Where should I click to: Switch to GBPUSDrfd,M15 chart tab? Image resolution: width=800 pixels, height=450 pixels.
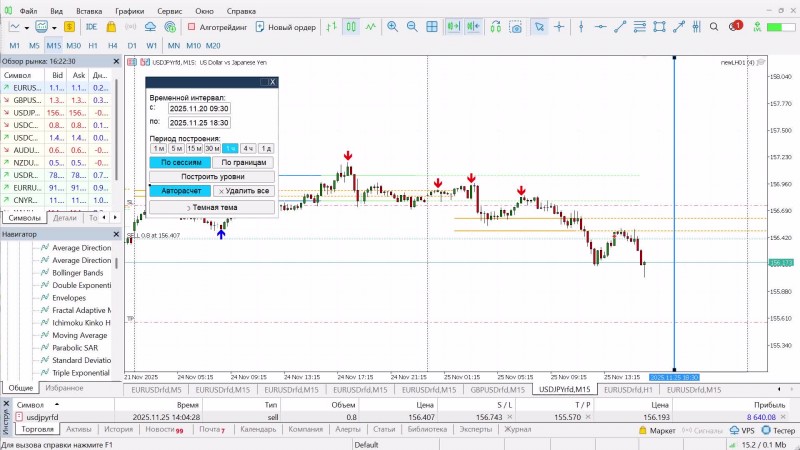497,390
